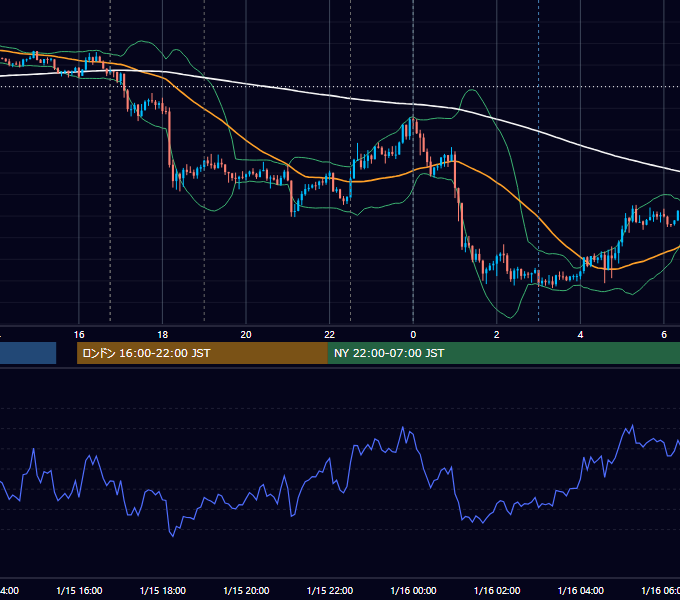Click the '1/16 00:00' date label

[x=413, y=590]
